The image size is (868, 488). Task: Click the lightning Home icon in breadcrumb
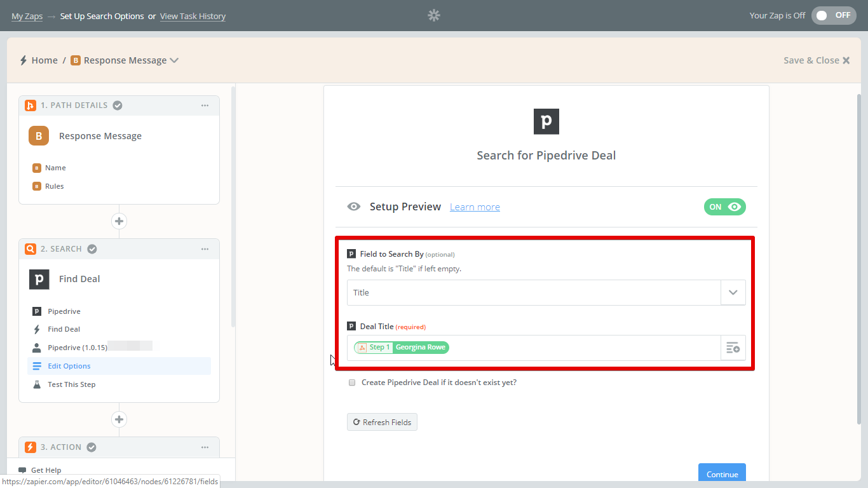pyautogui.click(x=24, y=60)
